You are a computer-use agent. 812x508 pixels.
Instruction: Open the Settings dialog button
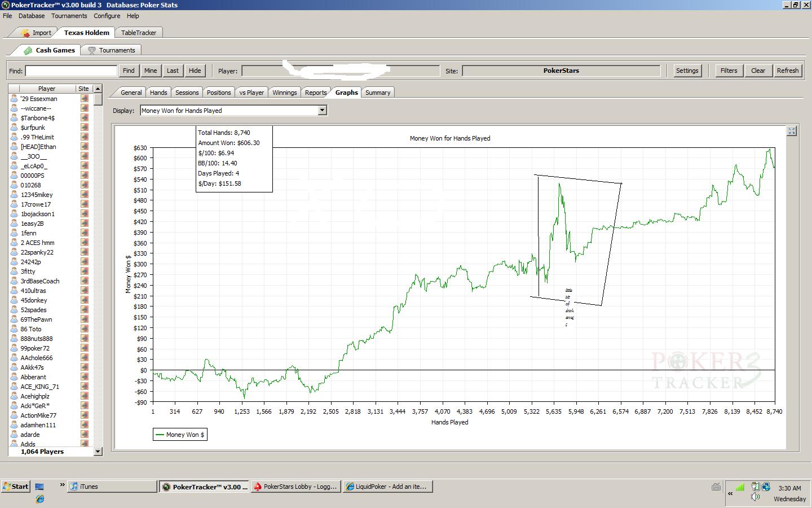coord(687,71)
